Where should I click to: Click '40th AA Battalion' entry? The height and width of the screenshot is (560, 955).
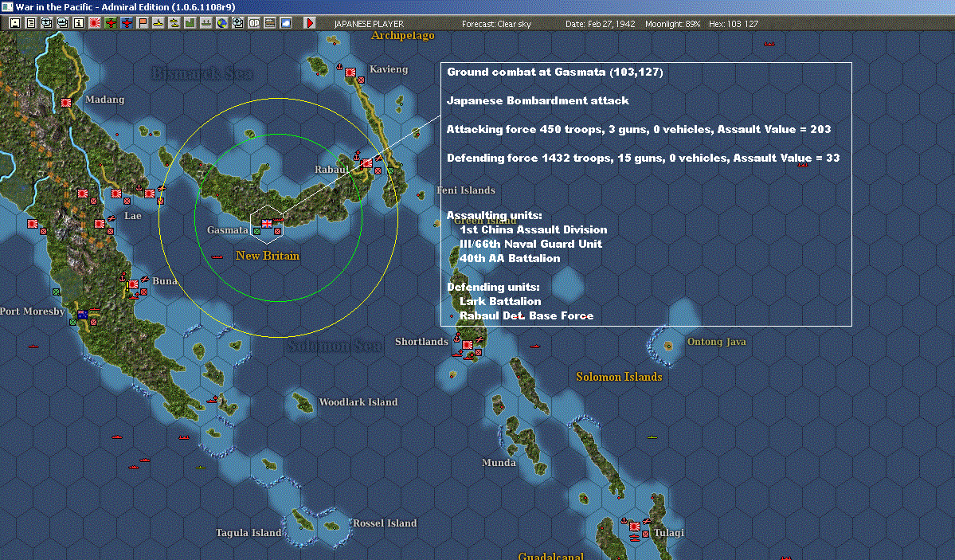point(510,258)
